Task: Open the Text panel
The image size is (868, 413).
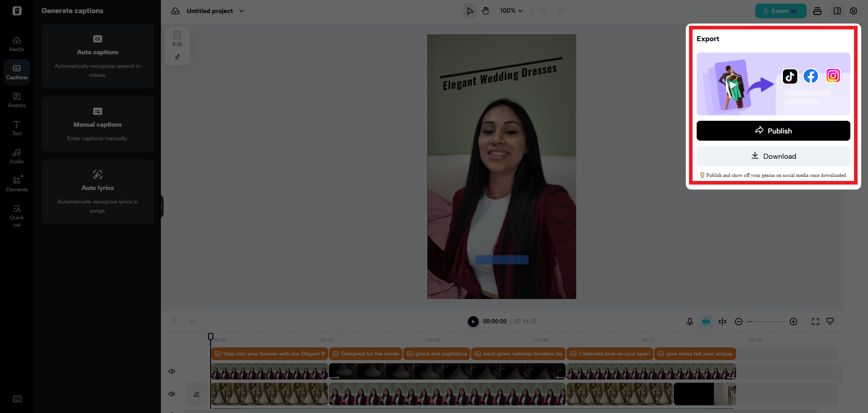Action: tap(16, 128)
